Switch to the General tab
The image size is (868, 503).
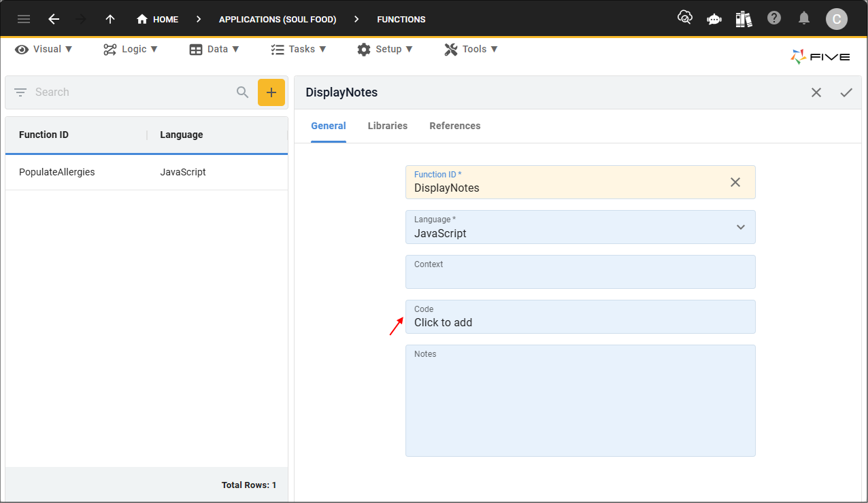[329, 126]
